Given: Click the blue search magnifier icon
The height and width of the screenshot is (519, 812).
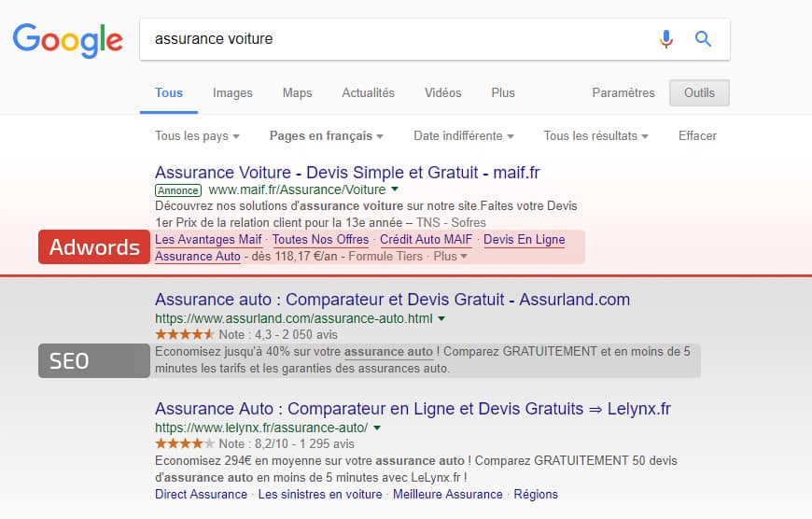Looking at the screenshot, I should [x=703, y=39].
